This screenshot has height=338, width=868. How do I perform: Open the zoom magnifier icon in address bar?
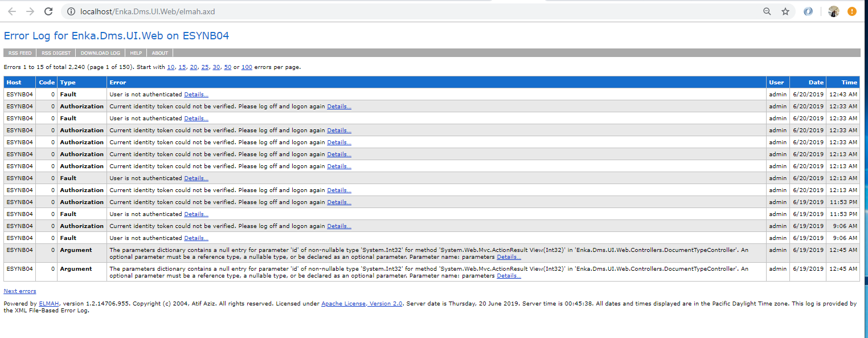coord(767,11)
